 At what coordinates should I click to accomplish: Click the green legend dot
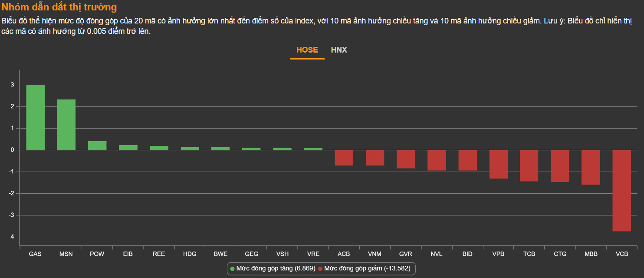(233, 269)
